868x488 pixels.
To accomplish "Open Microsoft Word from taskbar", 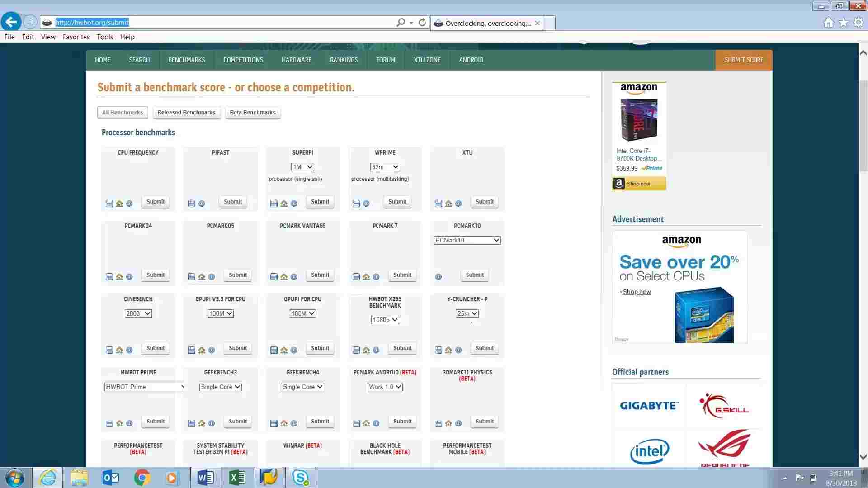I will pos(206,478).
